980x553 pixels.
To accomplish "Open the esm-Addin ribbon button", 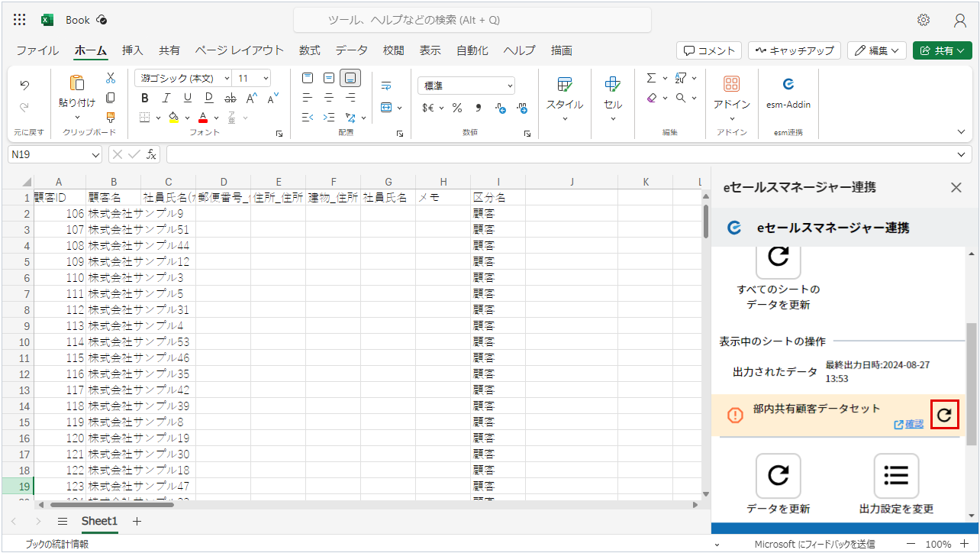I will tap(788, 93).
